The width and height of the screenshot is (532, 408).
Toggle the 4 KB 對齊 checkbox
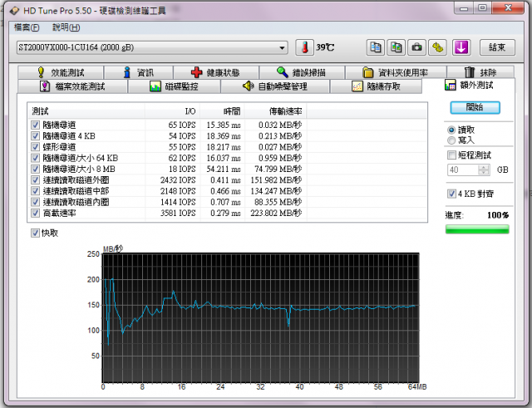point(451,194)
